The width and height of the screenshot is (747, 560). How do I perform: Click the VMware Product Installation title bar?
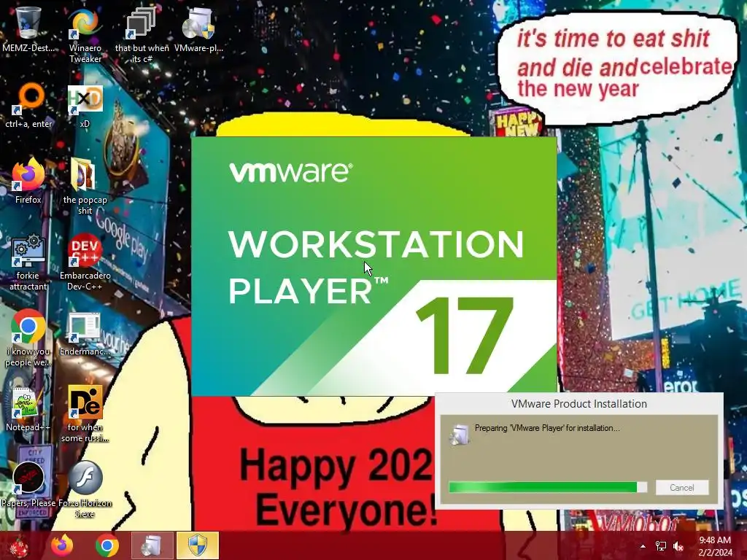pyautogui.click(x=578, y=404)
